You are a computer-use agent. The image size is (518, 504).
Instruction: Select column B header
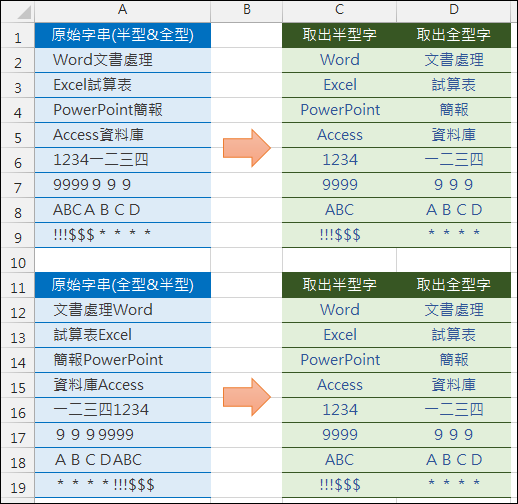[x=246, y=11]
